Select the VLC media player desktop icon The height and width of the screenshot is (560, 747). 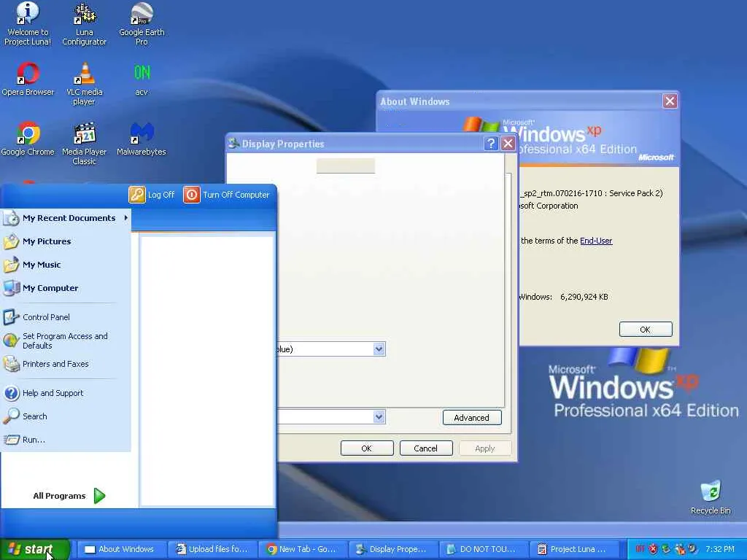[85, 85]
